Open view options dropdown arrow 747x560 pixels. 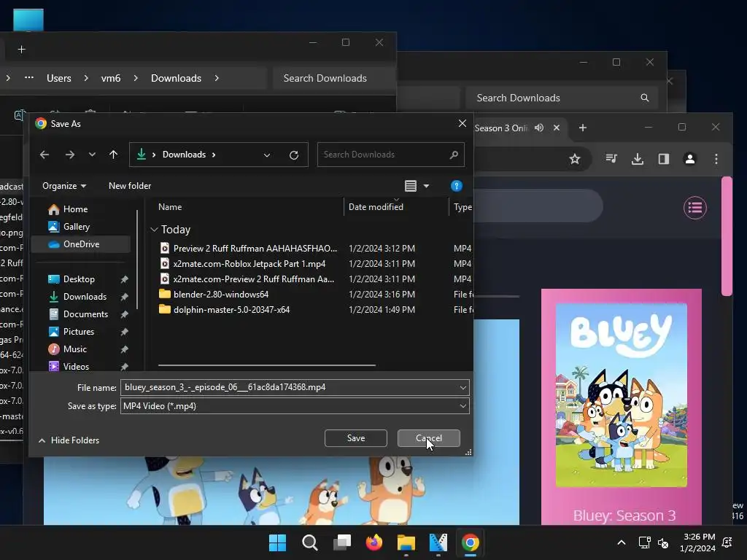click(x=426, y=186)
